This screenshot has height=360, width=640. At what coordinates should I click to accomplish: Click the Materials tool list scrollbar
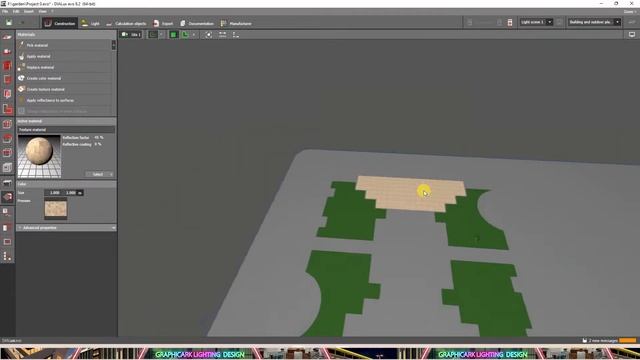113,45
